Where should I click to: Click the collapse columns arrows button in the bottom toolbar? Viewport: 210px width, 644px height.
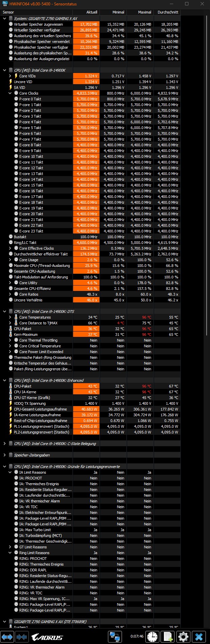point(22,637)
